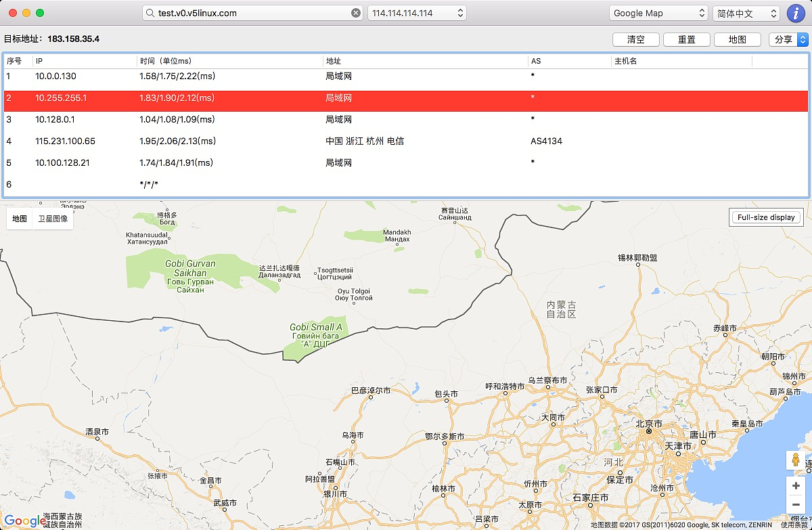Click the blue info icon
This screenshot has height=530, width=812.
tap(796, 13)
